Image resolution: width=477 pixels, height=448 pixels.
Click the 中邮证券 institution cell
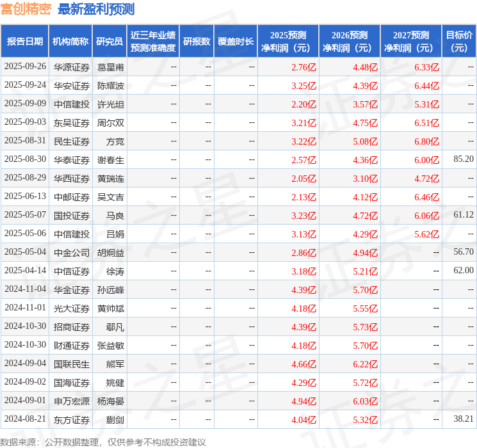tap(72, 196)
